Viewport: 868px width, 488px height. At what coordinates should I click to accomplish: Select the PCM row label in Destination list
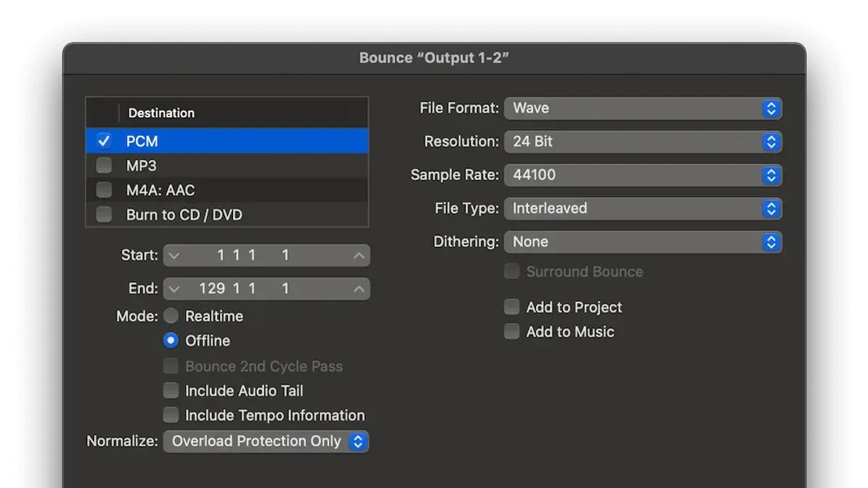[x=142, y=142]
